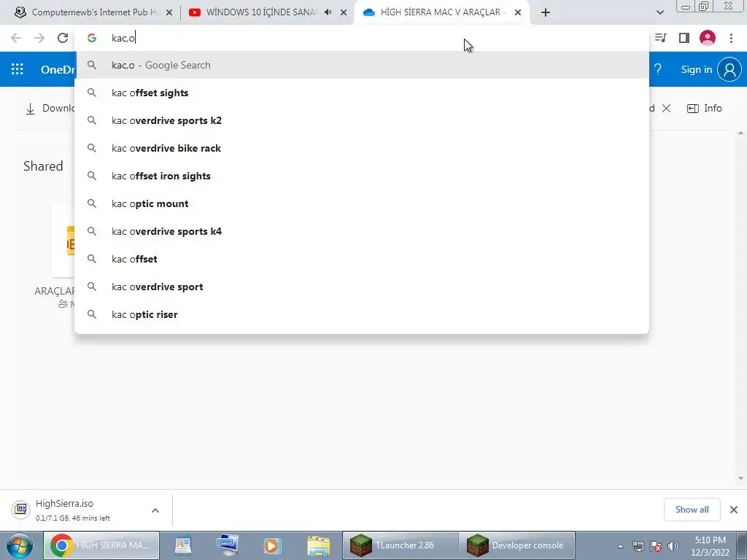Select the plain 'kac offset' suggestion
The height and width of the screenshot is (560, 747).
click(x=362, y=259)
